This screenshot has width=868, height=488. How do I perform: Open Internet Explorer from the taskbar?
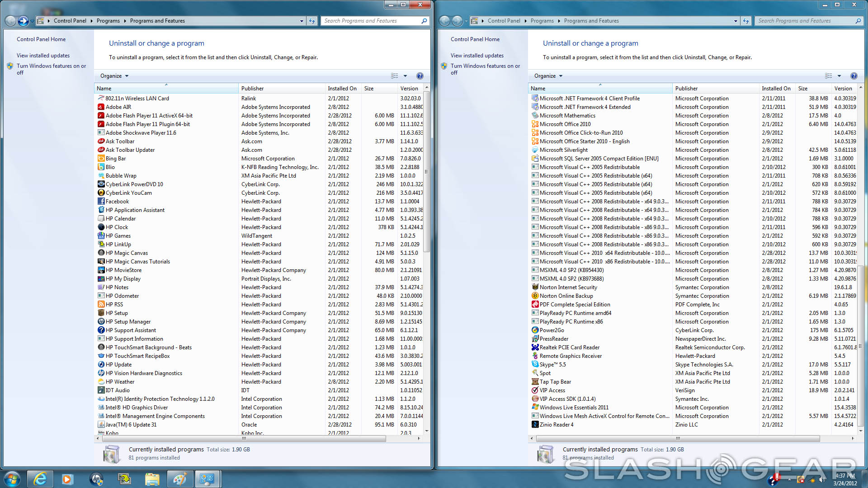[x=40, y=479]
